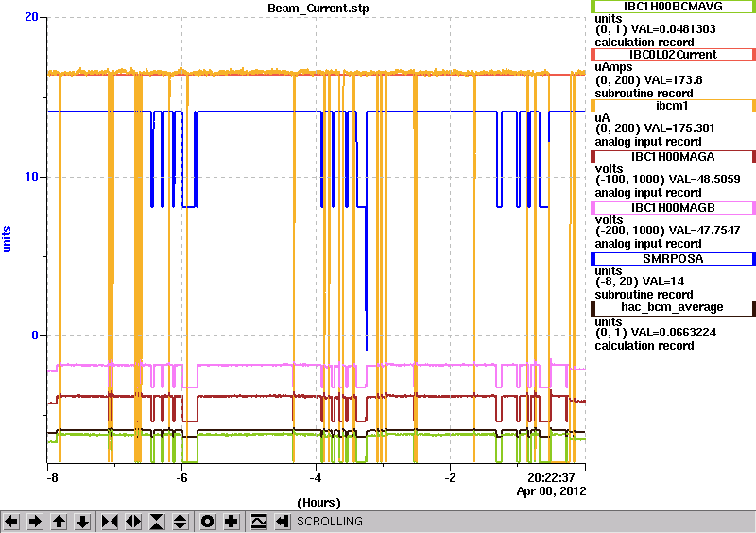Click the 0 tick label on the y-axis
The image size is (756, 533).
pos(35,335)
